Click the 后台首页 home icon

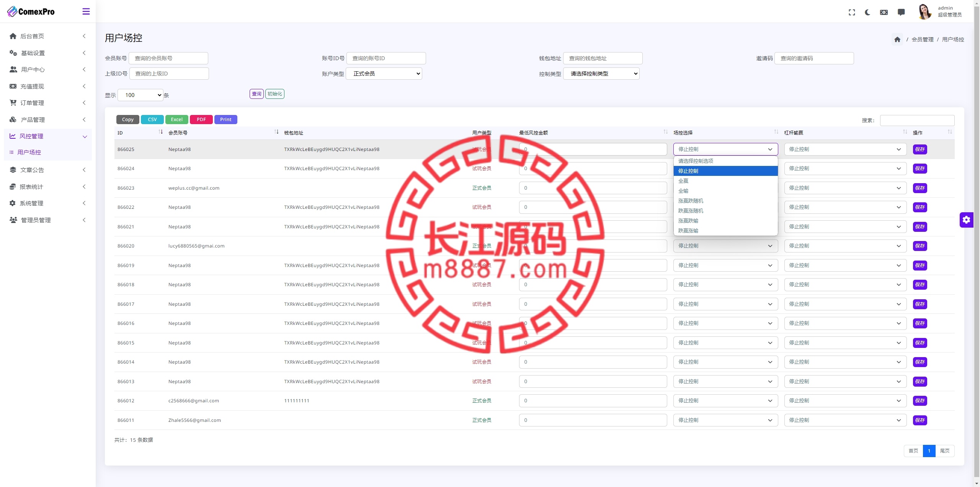coord(13,36)
